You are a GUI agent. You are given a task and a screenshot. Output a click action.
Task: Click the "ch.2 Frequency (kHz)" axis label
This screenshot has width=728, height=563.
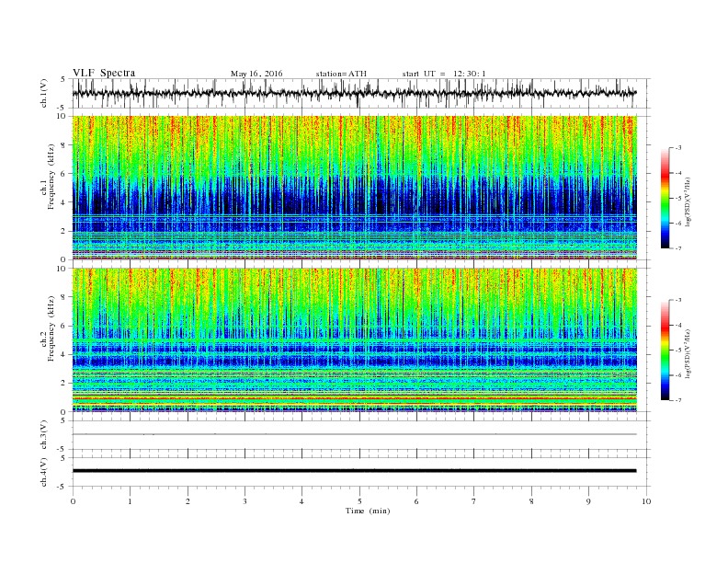(x=48, y=331)
